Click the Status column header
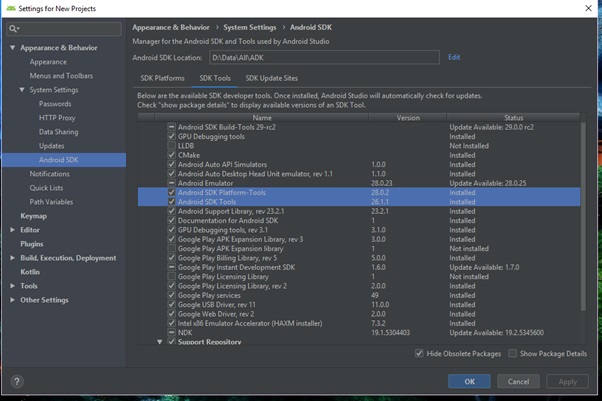Viewport: 602px width, 401px height. [513, 118]
